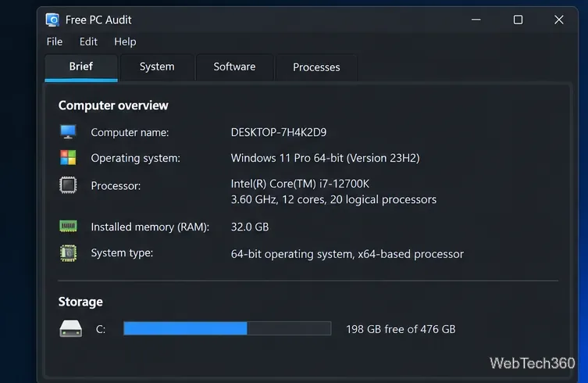This screenshot has height=383, width=588.
Task: Select the computer name DESKTOP-7H4K2D9
Action: click(x=279, y=132)
